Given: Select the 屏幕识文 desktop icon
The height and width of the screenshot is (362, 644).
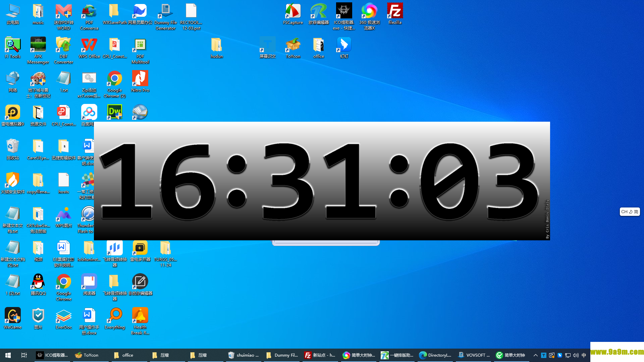Looking at the screenshot, I should click(267, 48).
